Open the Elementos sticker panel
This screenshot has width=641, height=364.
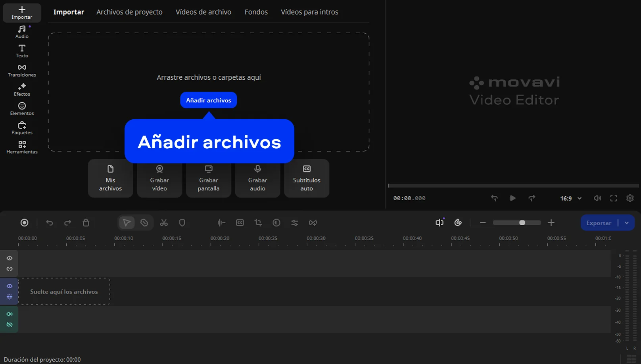pyautogui.click(x=22, y=109)
